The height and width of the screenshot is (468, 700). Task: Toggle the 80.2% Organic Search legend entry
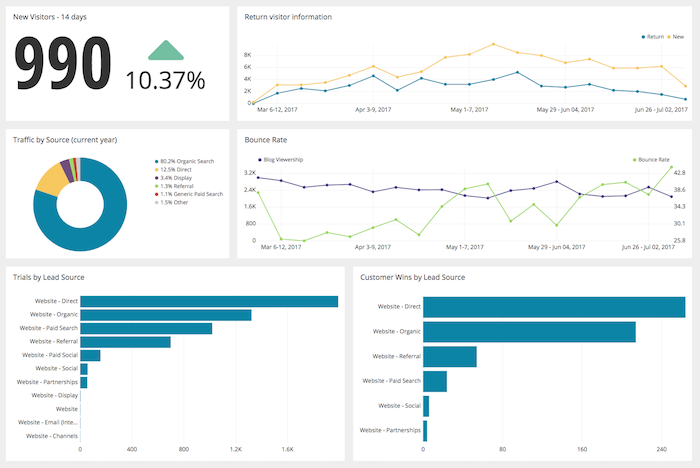pos(184,161)
